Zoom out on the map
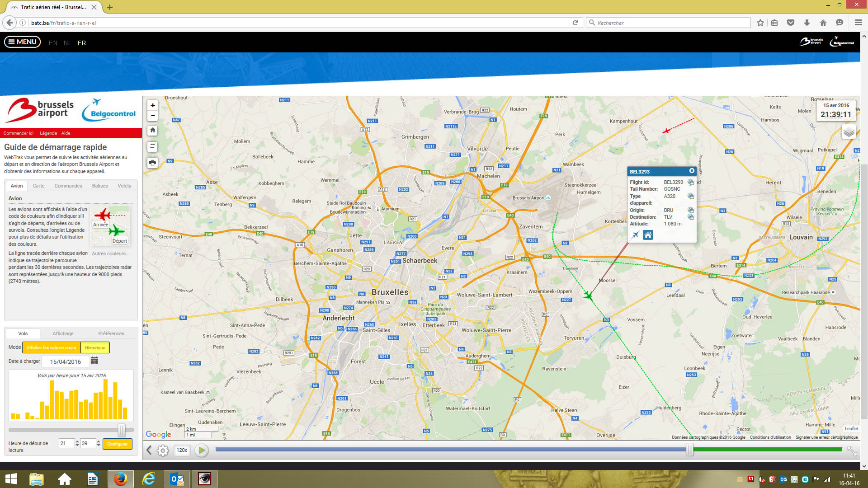 click(153, 116)
